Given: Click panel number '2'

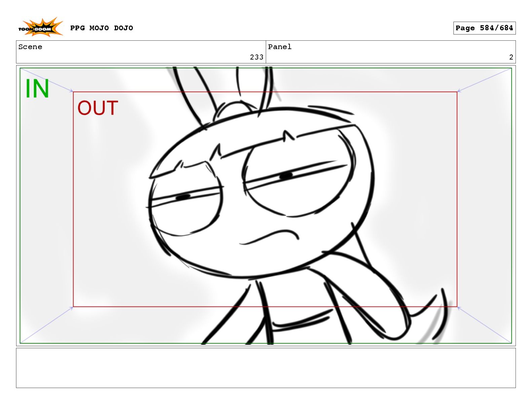Looking at the screenshot, I should (511, 57).
